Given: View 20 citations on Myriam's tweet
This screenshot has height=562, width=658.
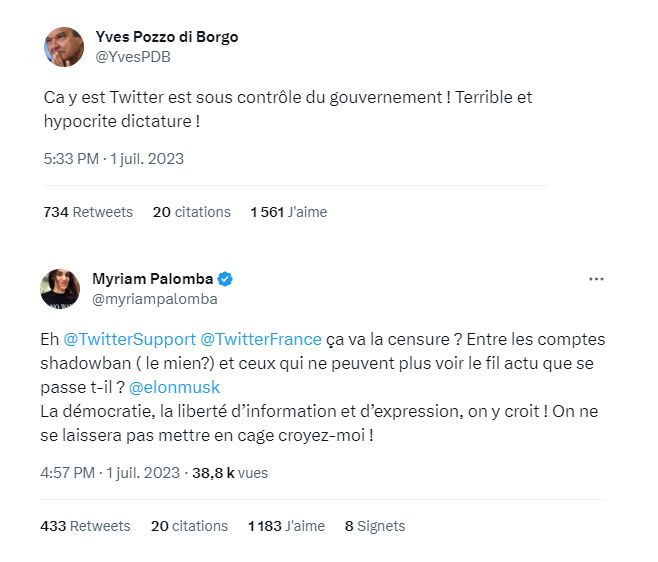Looking at the screenshot, I should pos(189,526).
